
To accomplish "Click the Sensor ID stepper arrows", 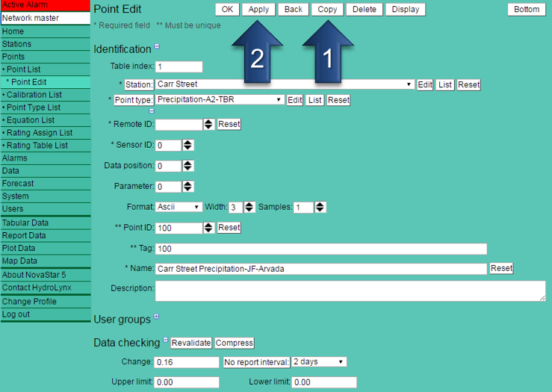I will [x=187, y=146].
